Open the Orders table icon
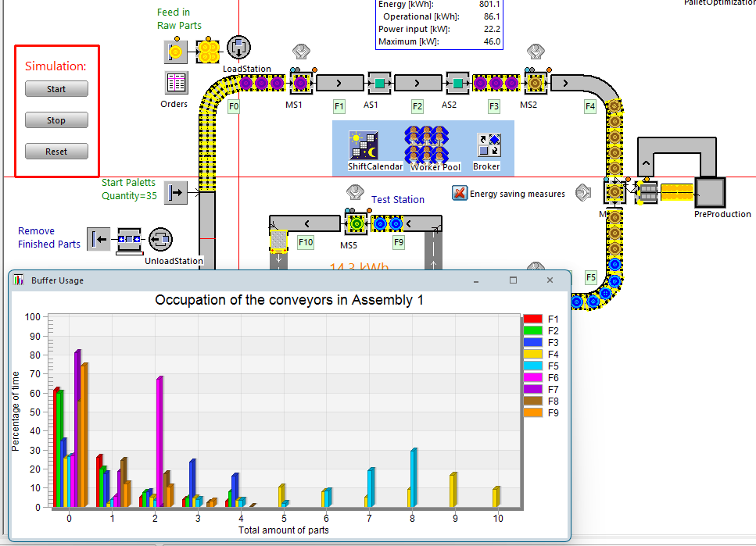 pyautogui.click(x=175, y=83)
